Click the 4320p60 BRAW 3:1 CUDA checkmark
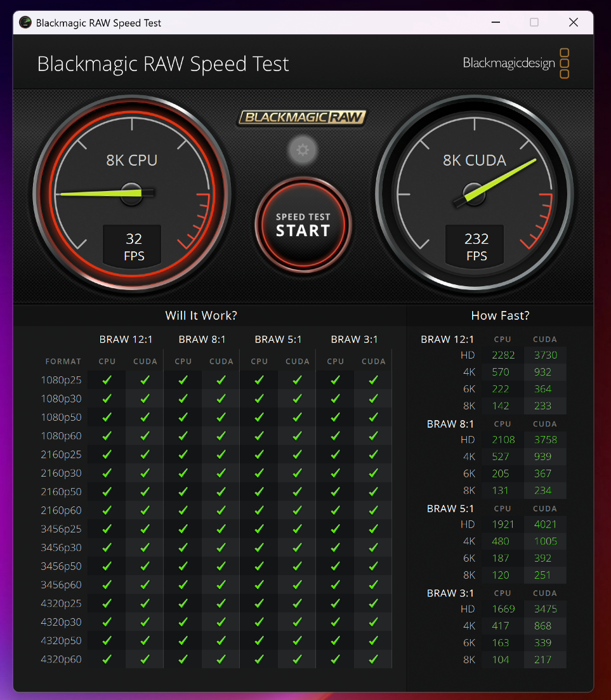This screenshot has height=700, width=611. click(x=374, y=659)
